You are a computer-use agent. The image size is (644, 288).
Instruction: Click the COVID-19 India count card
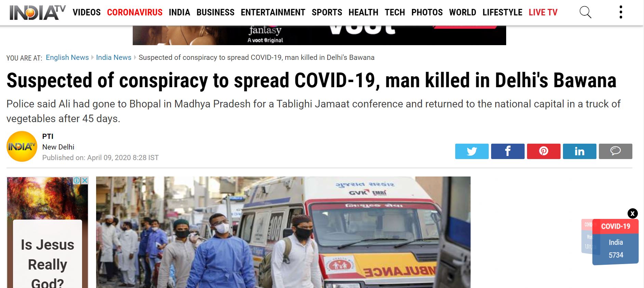(x=615, y=242)
